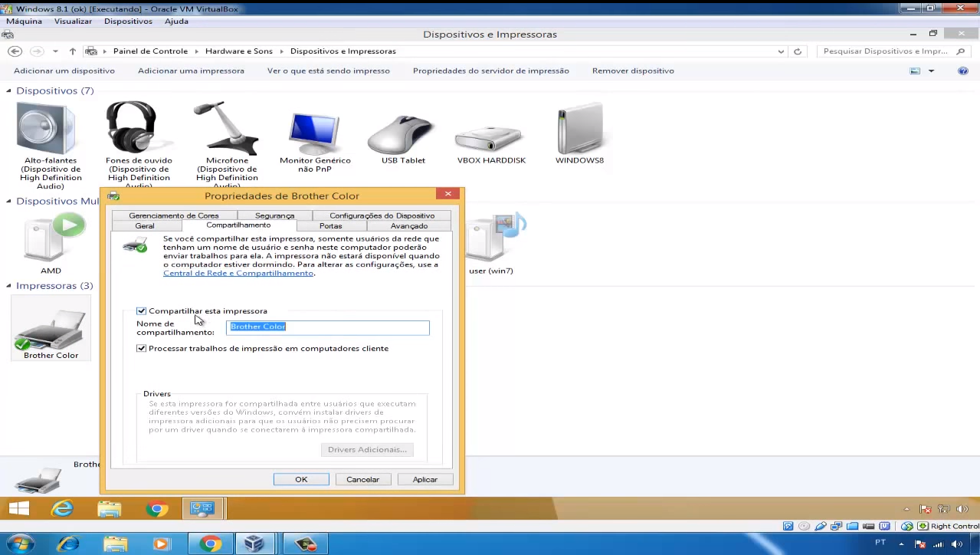Select the Brother Color printer icon
This screenshot has height=555, width=980.
pos(51,330)
